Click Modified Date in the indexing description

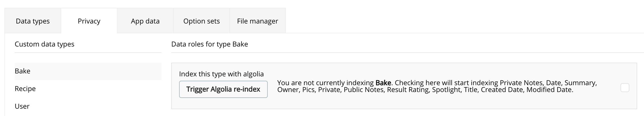tap(549, 90)
